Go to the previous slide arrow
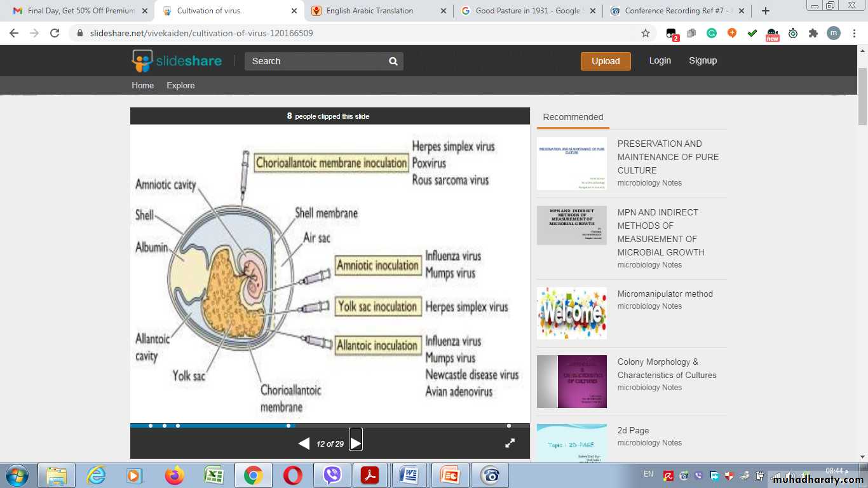 pyautogui.click(x=304, y=444)
